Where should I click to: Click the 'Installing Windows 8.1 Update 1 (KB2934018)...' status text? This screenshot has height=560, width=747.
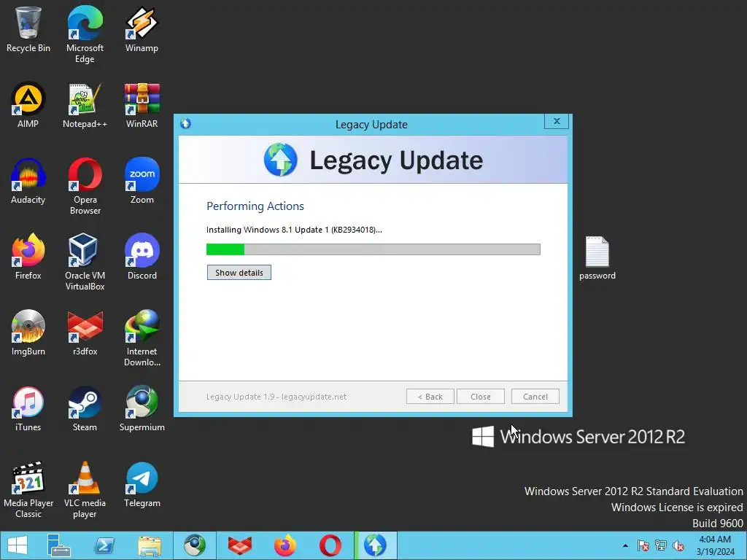[x=294, y=230]
